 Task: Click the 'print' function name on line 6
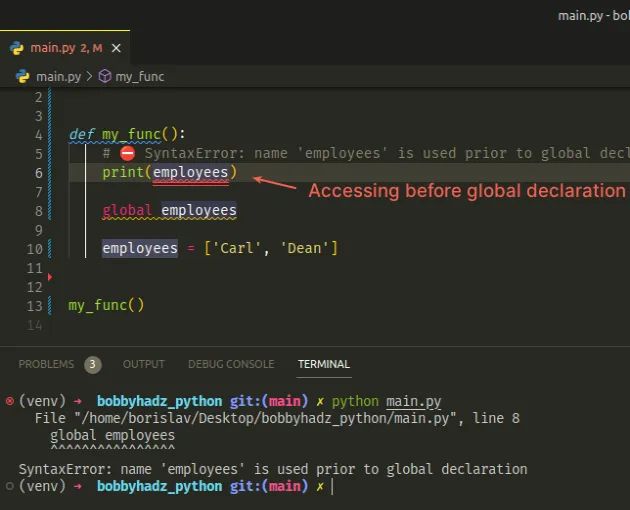pos(123,172)
